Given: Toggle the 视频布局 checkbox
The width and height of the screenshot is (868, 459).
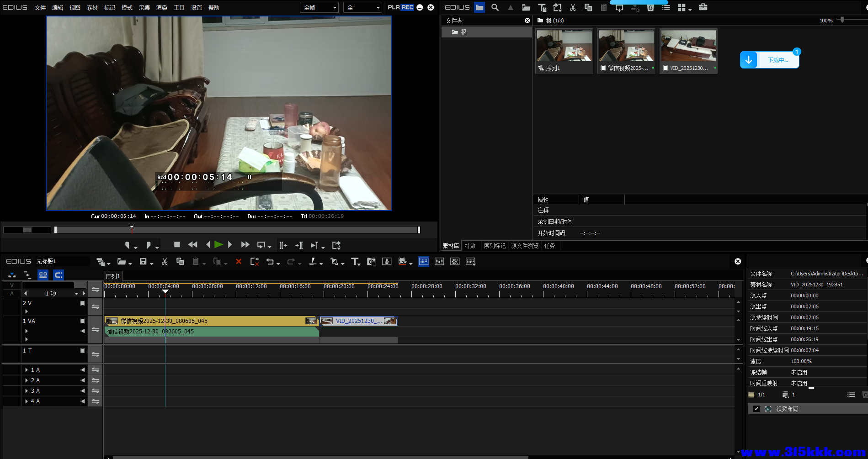Looking at the screenshot, I should tap(756, 409).
